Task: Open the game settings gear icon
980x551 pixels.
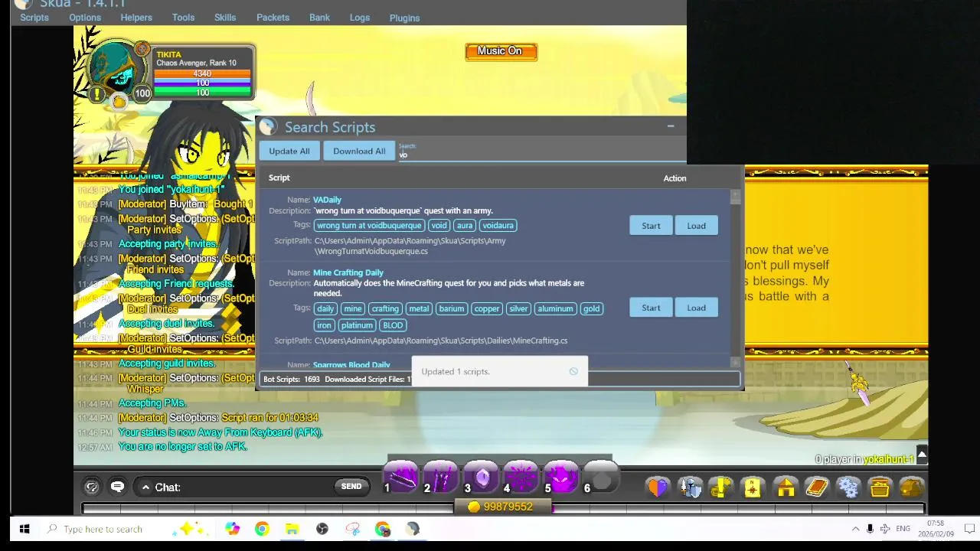Action: pos(848,487)
